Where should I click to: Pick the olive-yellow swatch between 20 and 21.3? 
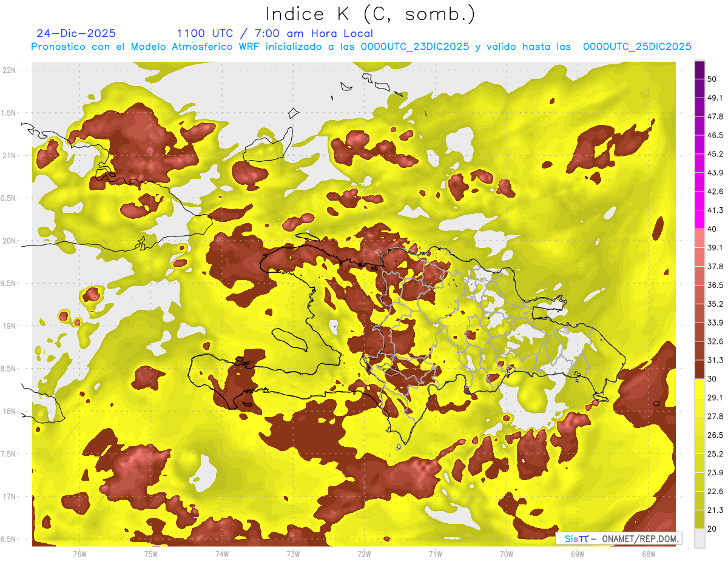pos(699,519)
